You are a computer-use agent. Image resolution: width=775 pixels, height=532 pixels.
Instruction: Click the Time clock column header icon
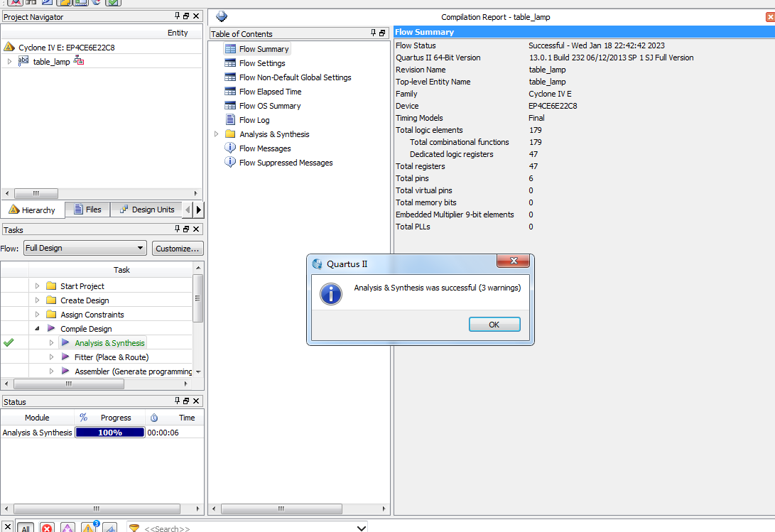pyautogui.click(x=154, y=418)
